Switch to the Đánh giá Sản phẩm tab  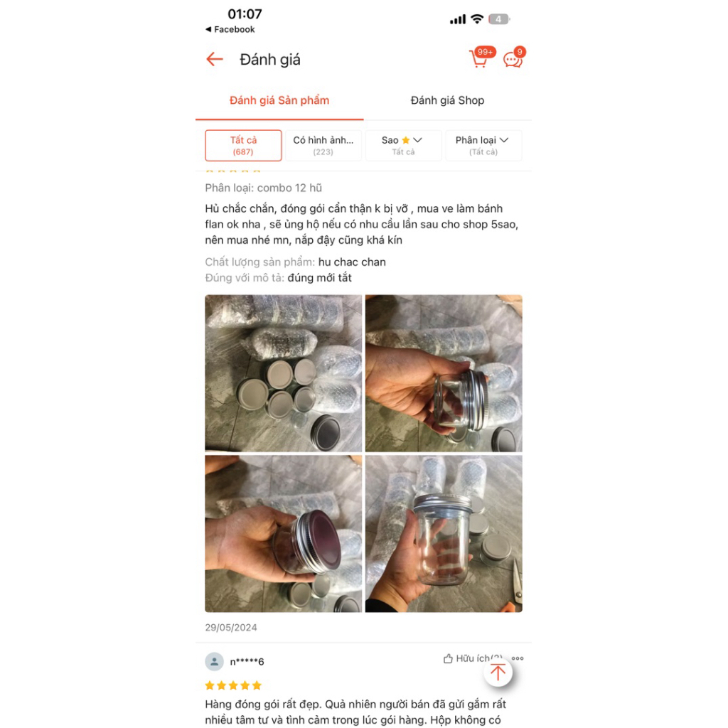pyautogui.click(x=279, y=100)
